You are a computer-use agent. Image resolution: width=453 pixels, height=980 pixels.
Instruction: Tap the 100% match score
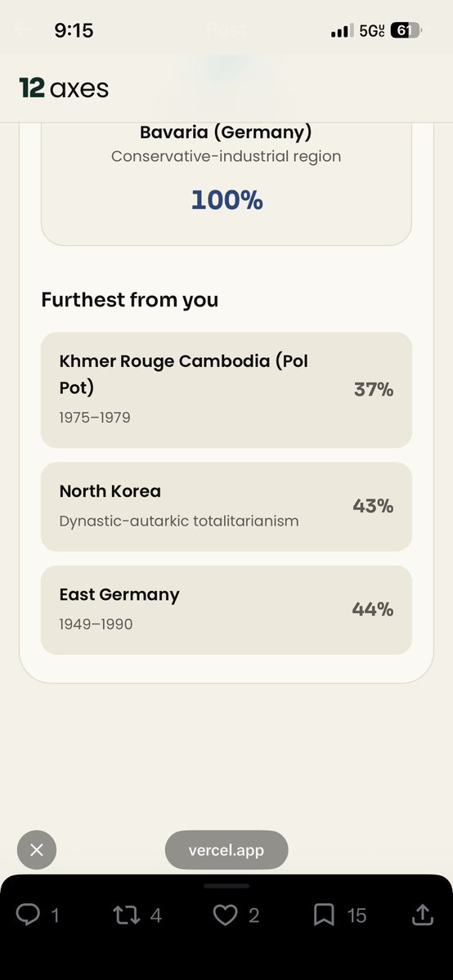point(226,200)
